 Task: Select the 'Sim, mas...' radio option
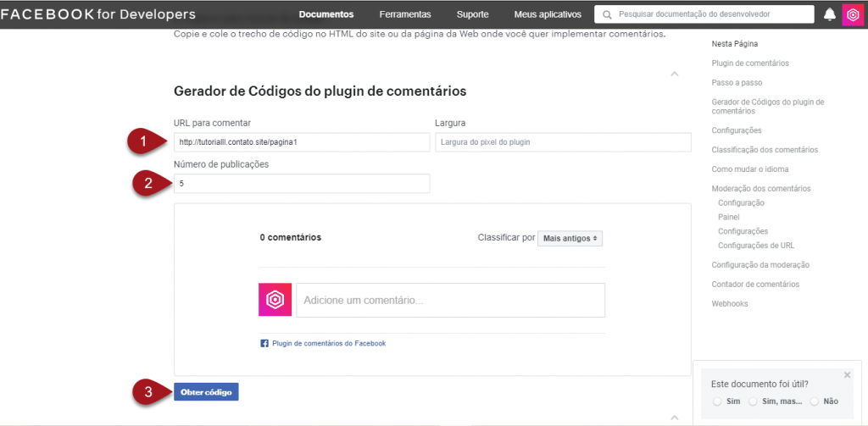pos(754,401)
